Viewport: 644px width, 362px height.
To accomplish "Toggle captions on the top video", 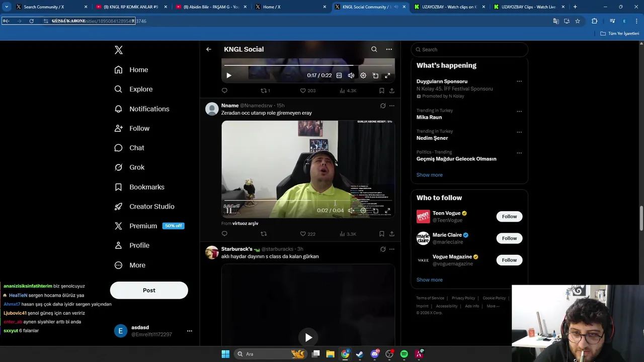I will tap(339, 75).
